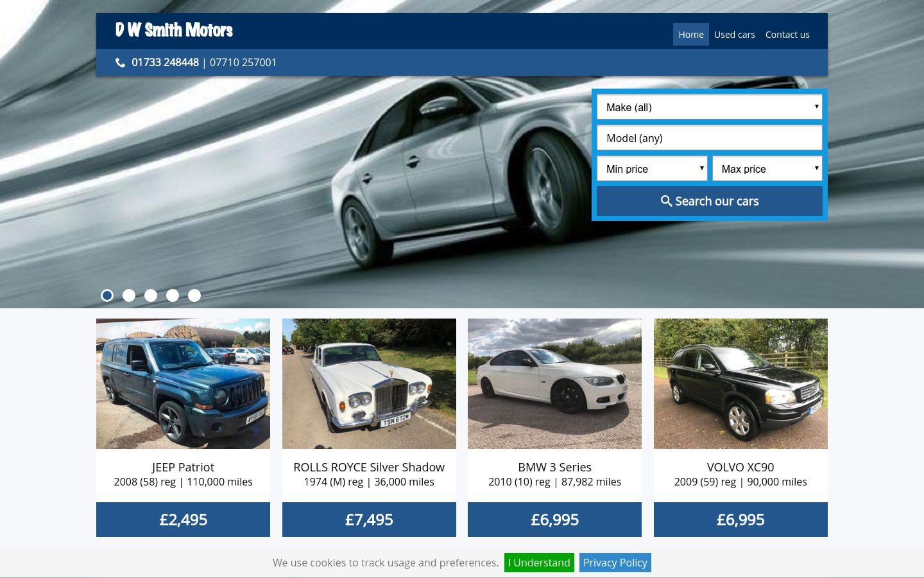924x578 pixels.
Task: Click the cookie usage notice text
Action: (x=386, y=563)
